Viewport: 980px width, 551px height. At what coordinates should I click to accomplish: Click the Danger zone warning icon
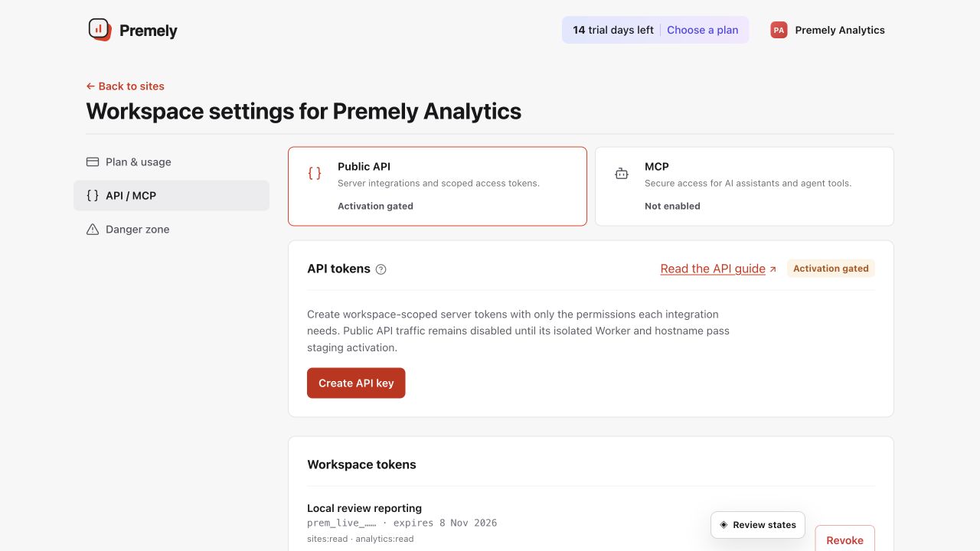pos(93,230)
